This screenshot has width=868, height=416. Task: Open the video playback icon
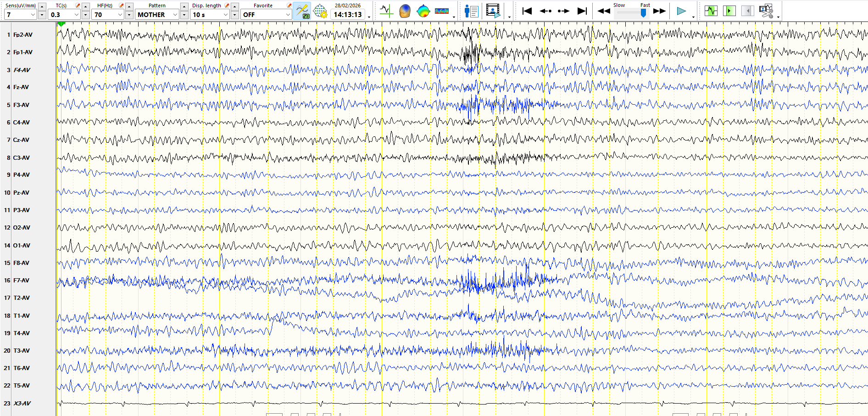point(493,11)
